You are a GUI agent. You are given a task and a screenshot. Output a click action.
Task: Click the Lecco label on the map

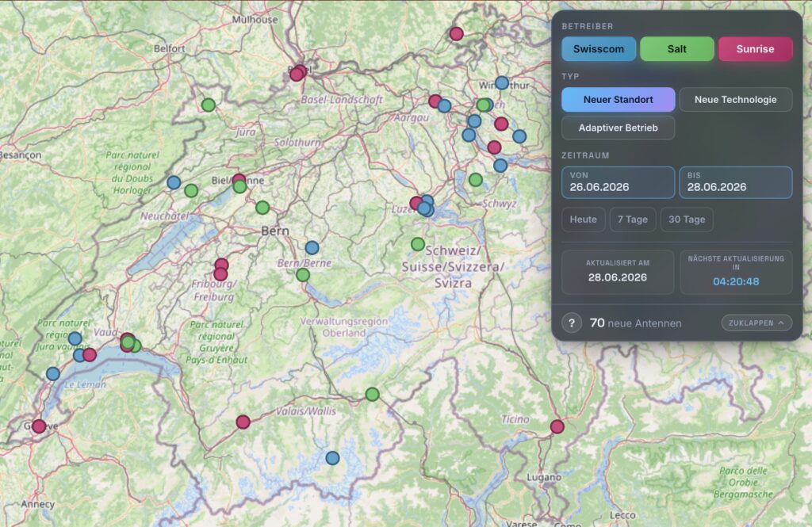622,515
